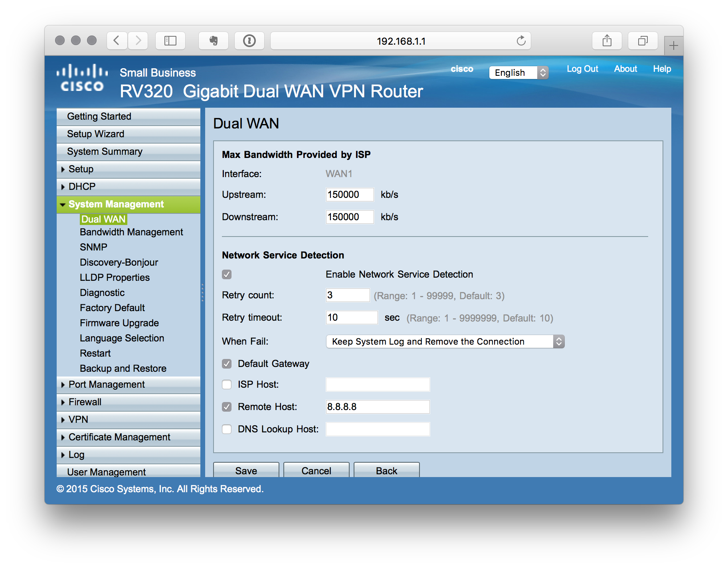Screen dimensions: 728x568
Task: Open Factory Default page
Action: (x=112, y=308)
